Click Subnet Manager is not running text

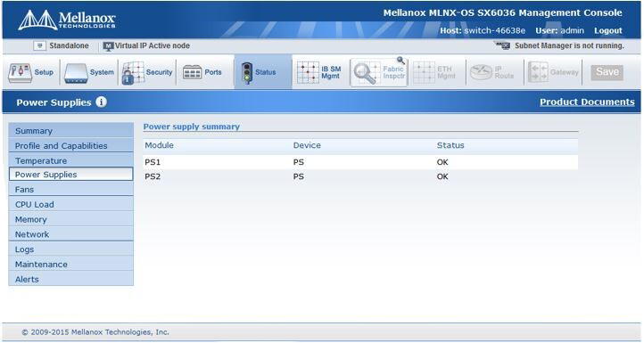[569, 45]
